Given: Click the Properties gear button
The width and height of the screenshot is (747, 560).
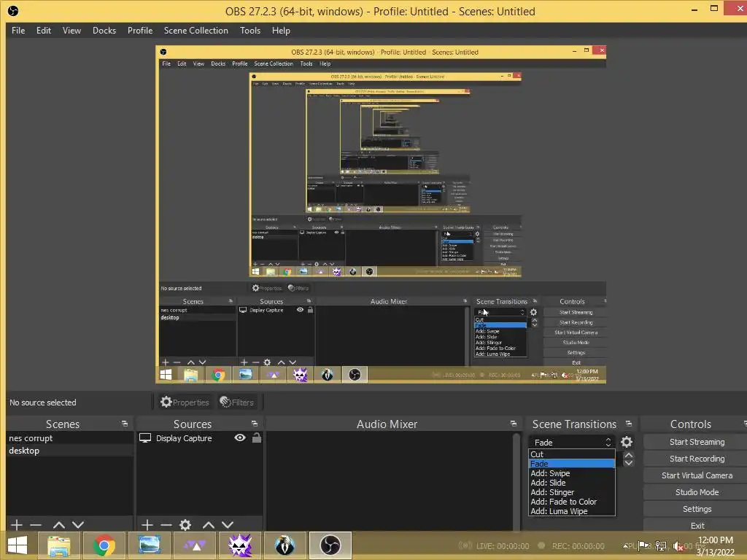Looking at the screenshot, I should click(x=185, y=402).
